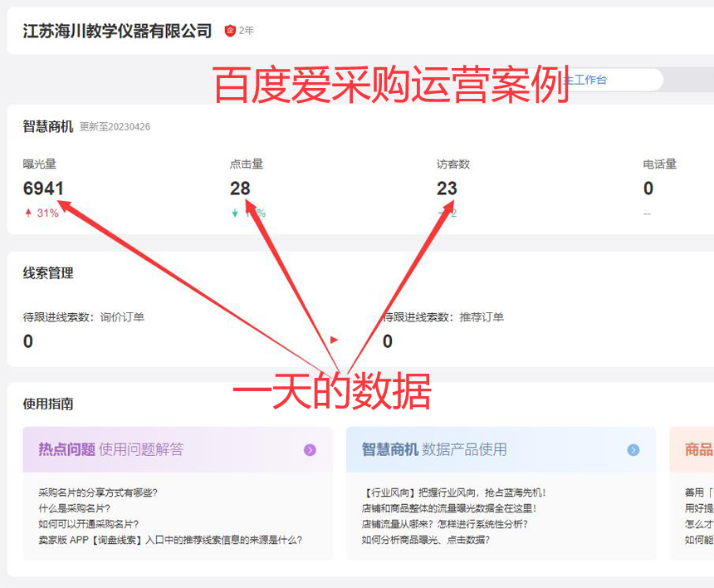714x588 pixels.
Task: Click the 曝光量 value 6941
Action: click(43, 189)
